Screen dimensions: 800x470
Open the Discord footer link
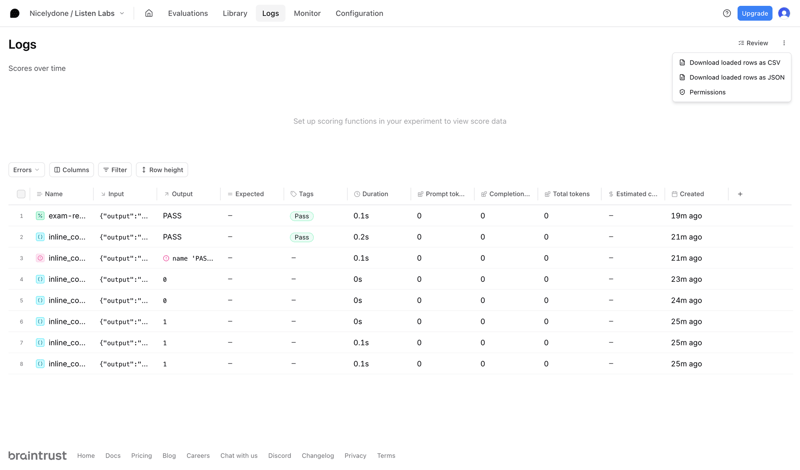click(x=280, y=456)
